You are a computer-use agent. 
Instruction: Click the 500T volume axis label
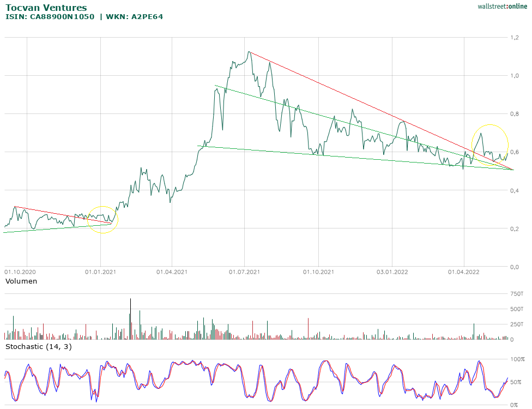[517, 309]
